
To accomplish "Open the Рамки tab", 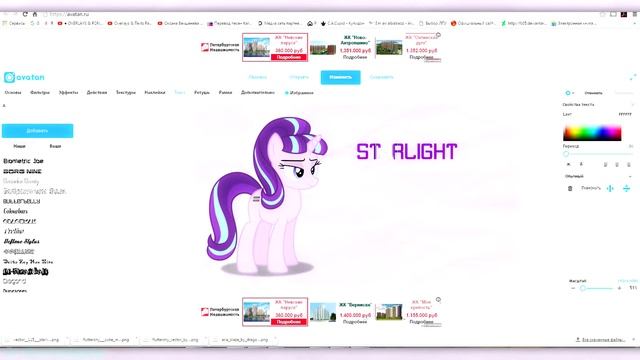I will tap(225, 93).
